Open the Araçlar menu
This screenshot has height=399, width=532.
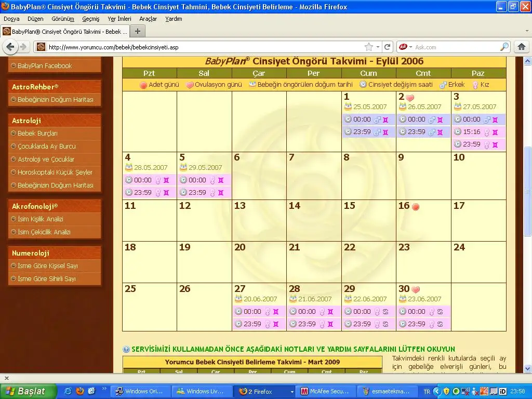148,19
